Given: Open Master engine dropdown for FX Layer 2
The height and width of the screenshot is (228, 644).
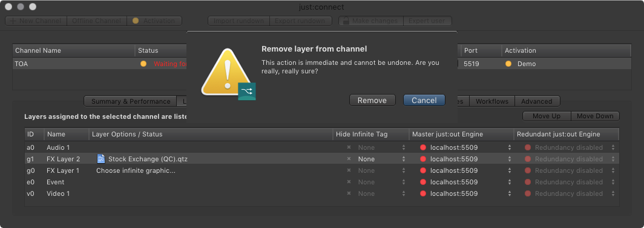Looking at the screenshot, I should click(x=471, y=159).
